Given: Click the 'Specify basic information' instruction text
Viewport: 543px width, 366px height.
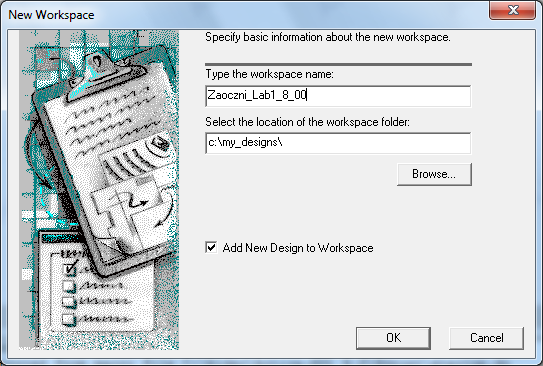Looking at the screenshot, I should (328, 37).
